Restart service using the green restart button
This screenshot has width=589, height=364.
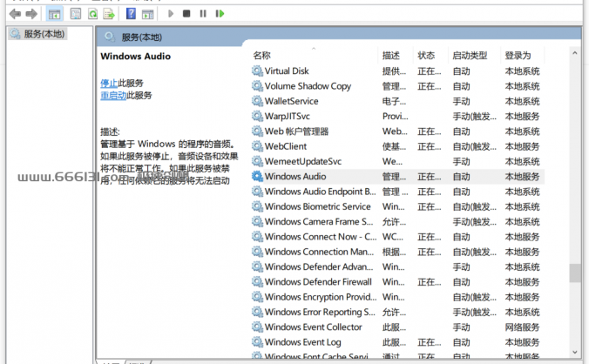point(220,14)
